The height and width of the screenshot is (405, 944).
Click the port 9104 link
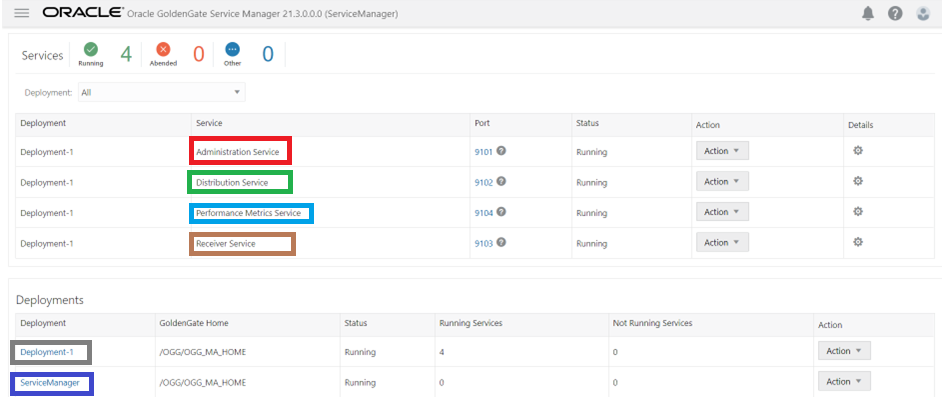tap(484, 213)
